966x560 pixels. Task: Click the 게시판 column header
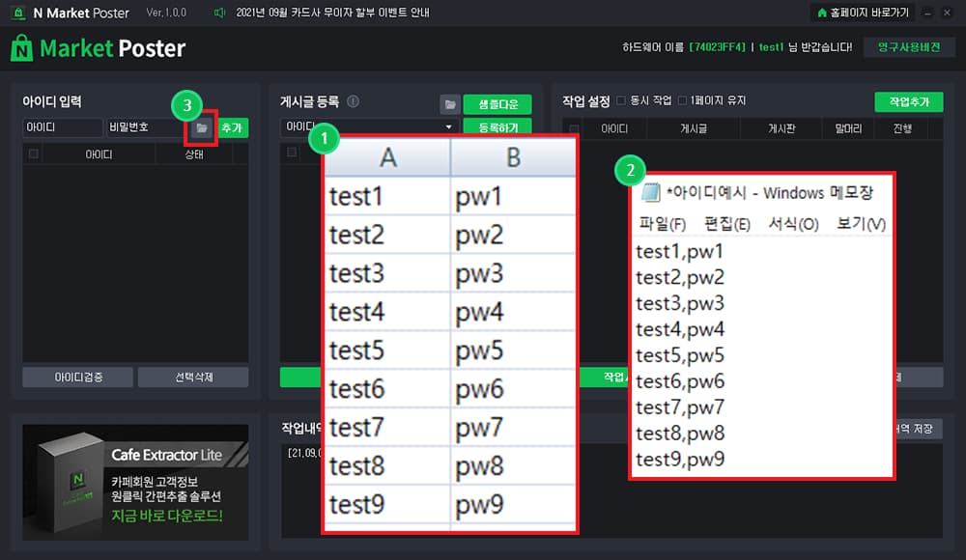pyautogui.click(x=781, y=128)
